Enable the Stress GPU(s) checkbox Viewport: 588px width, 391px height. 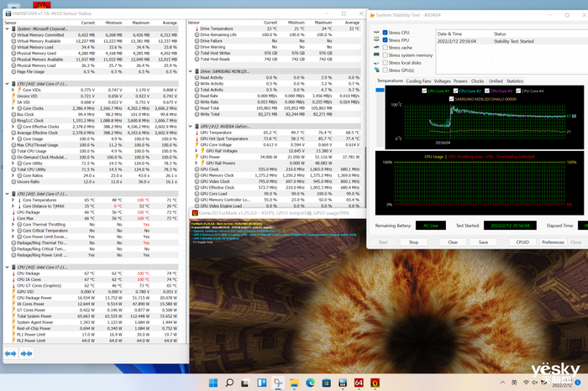pos(385,70)
